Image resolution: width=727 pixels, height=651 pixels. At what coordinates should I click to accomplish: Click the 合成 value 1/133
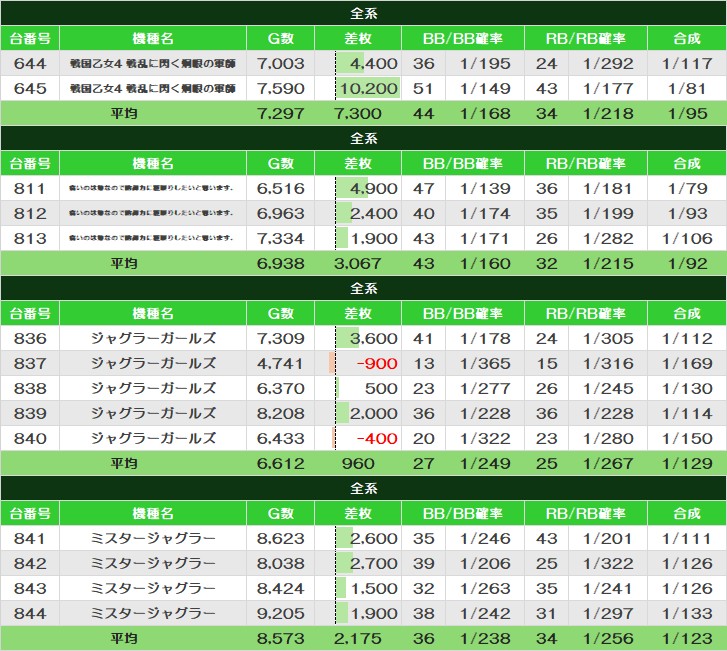point(687,614)
